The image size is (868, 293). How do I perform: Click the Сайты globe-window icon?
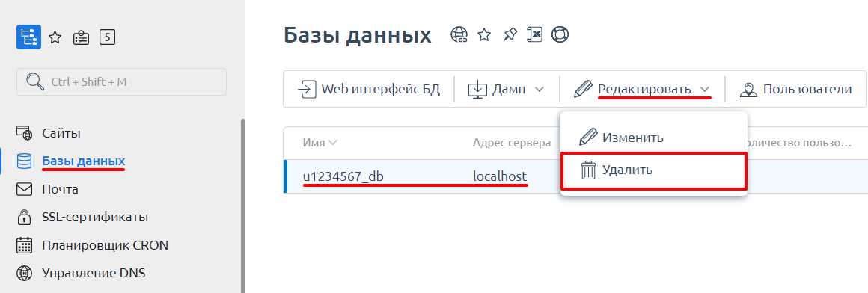(25, 133)
